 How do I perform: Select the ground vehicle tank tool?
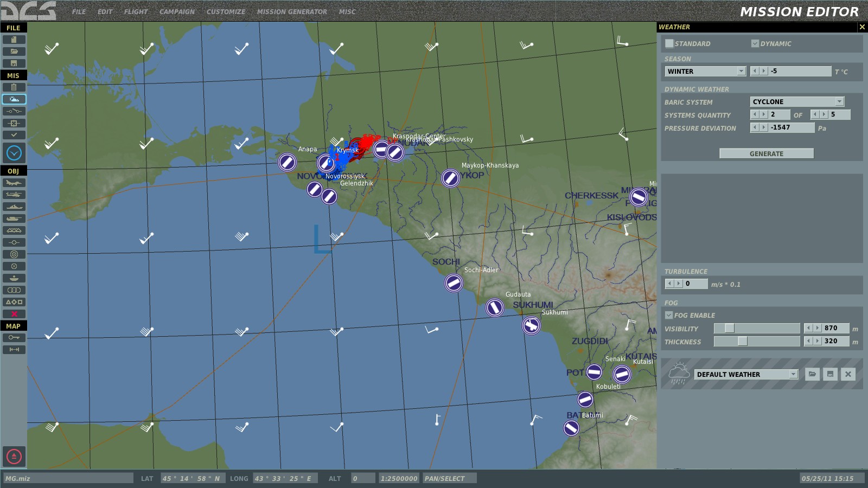pos(14,219)
